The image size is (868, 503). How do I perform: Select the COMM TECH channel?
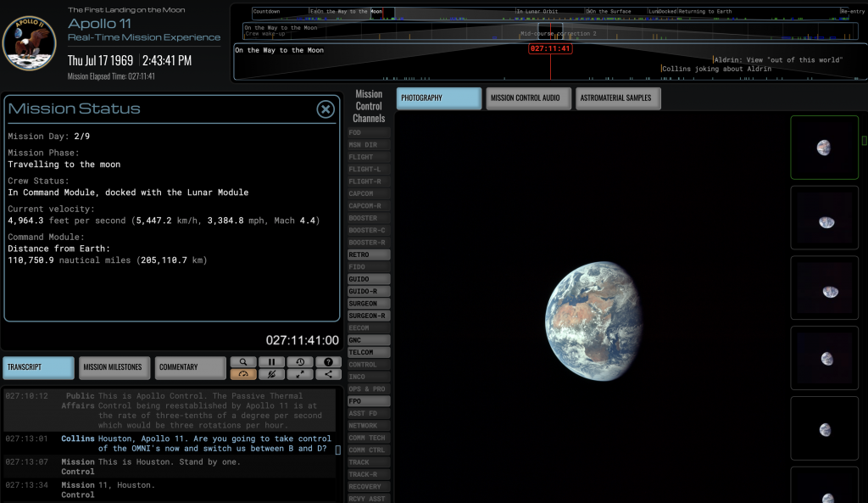click(369, 438)
